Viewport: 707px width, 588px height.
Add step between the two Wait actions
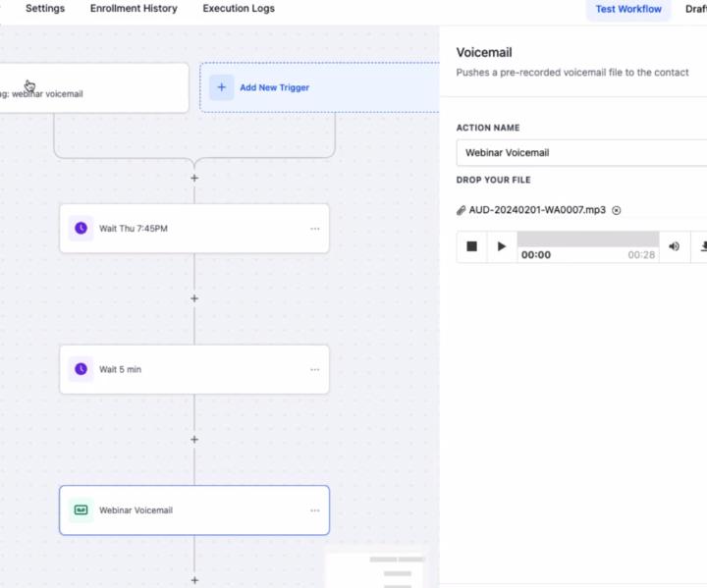pos(194,298)
